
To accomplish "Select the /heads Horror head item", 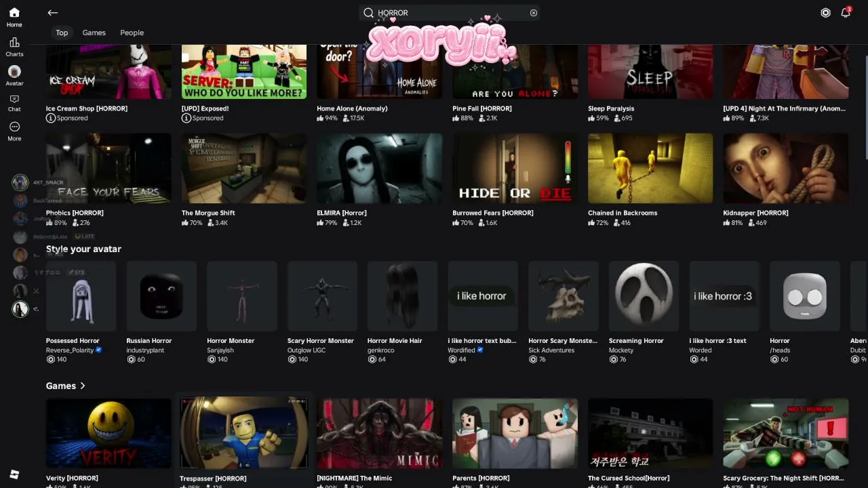I will [x=805, y=296].
